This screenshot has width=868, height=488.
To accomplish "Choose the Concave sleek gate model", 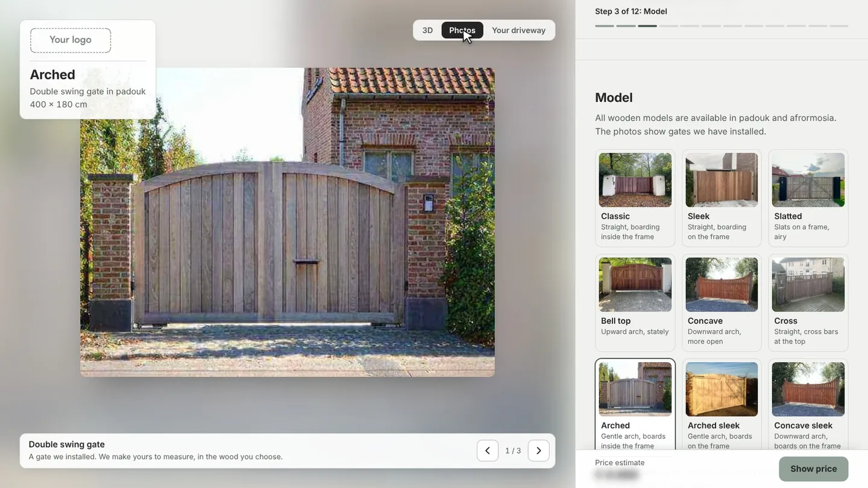I will click(808, 405).
